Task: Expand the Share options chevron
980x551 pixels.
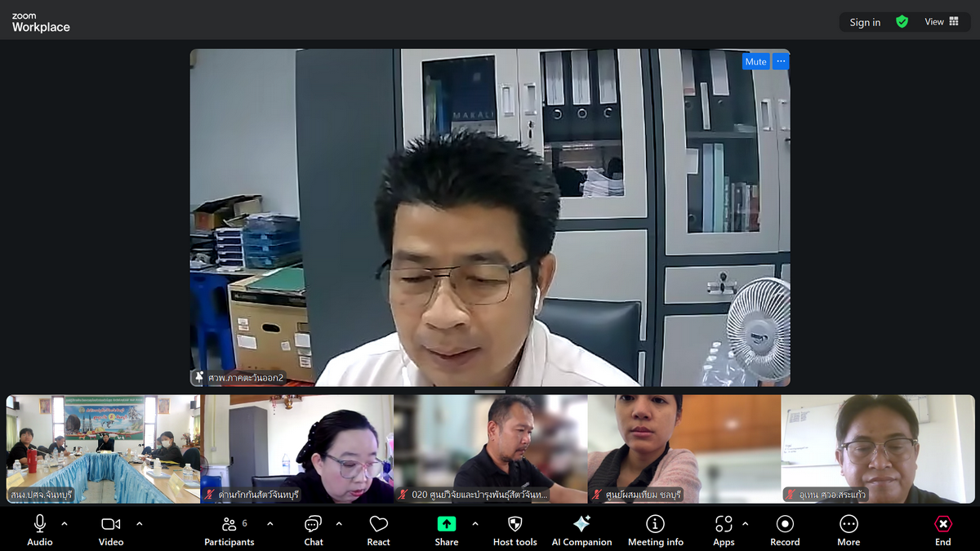Action: (475, 523)
